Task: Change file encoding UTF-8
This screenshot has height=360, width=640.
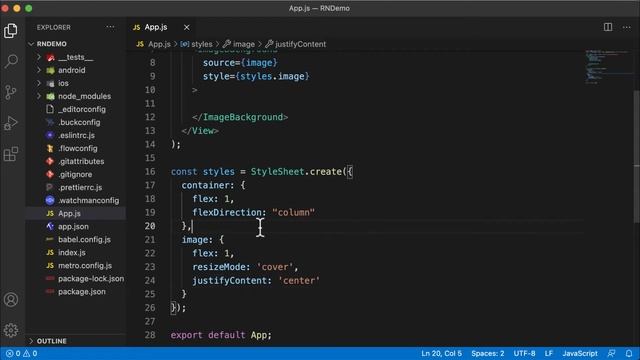Action: point(524,353)
